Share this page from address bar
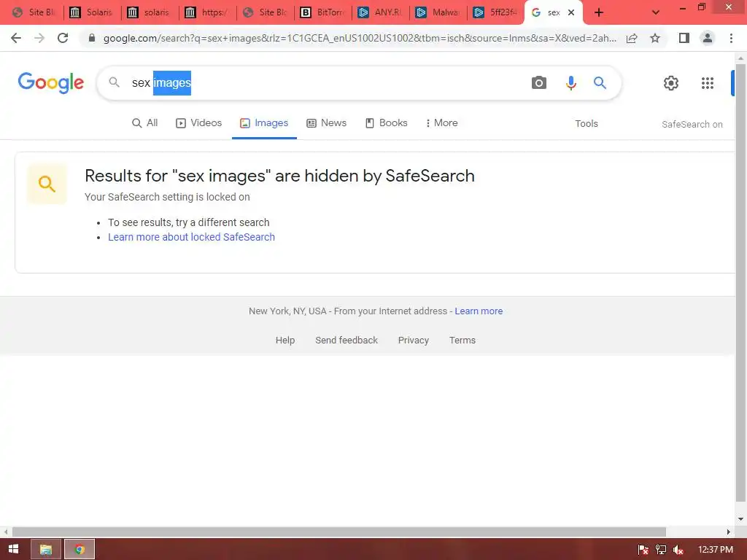This screenshot has width=747, height=560. [x=632, y=38]
